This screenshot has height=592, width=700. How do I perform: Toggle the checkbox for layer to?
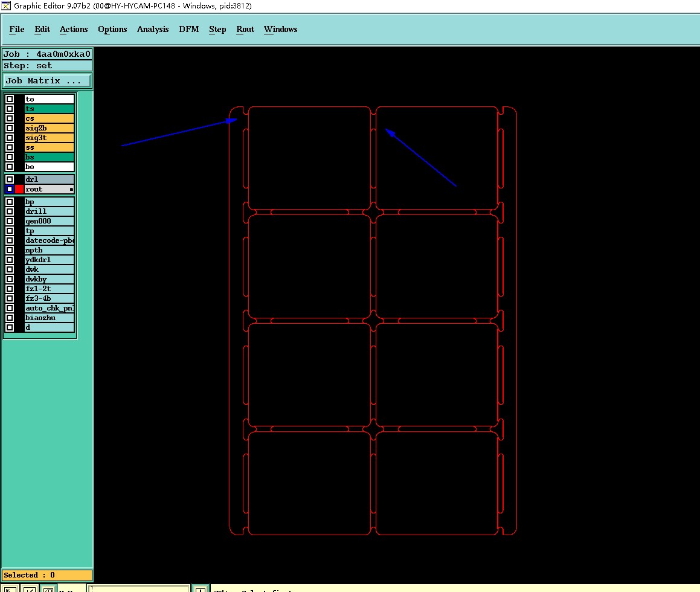10,99
